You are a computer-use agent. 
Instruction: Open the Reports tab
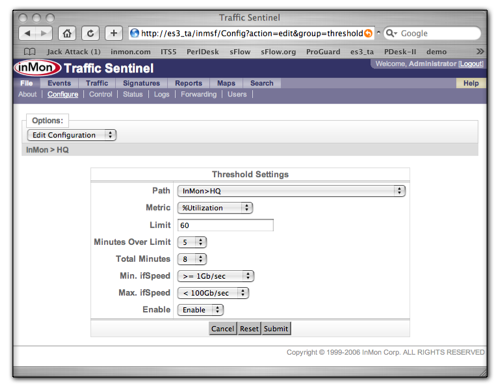pos(189,83)
